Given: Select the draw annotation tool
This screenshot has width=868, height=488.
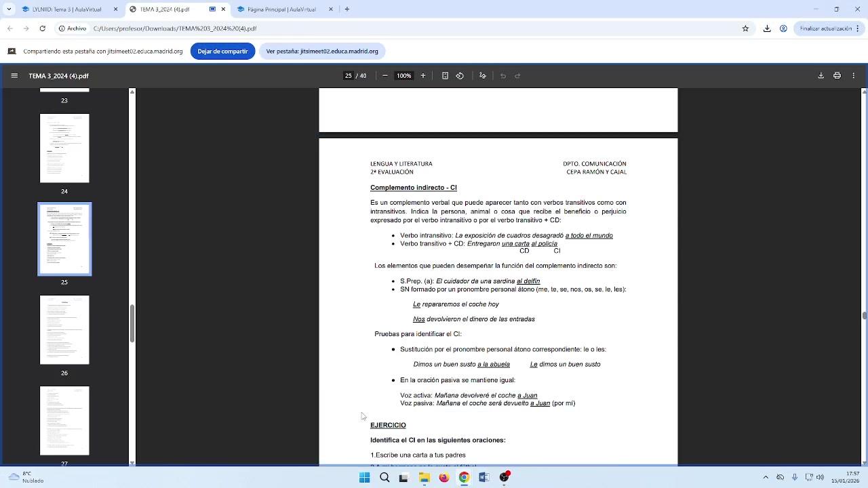Looking at the screenshot, I should [x=482, y=76].
